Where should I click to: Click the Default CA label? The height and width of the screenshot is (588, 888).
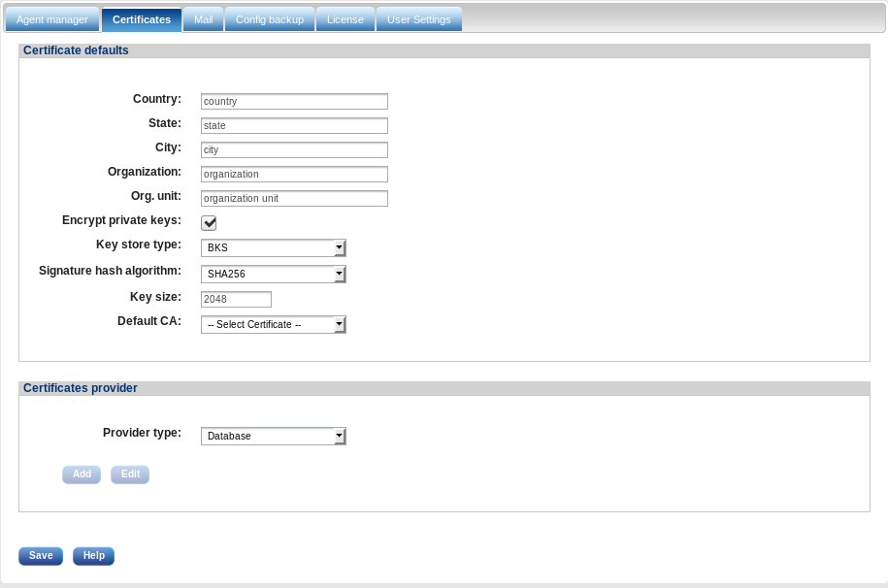[149, 321]
